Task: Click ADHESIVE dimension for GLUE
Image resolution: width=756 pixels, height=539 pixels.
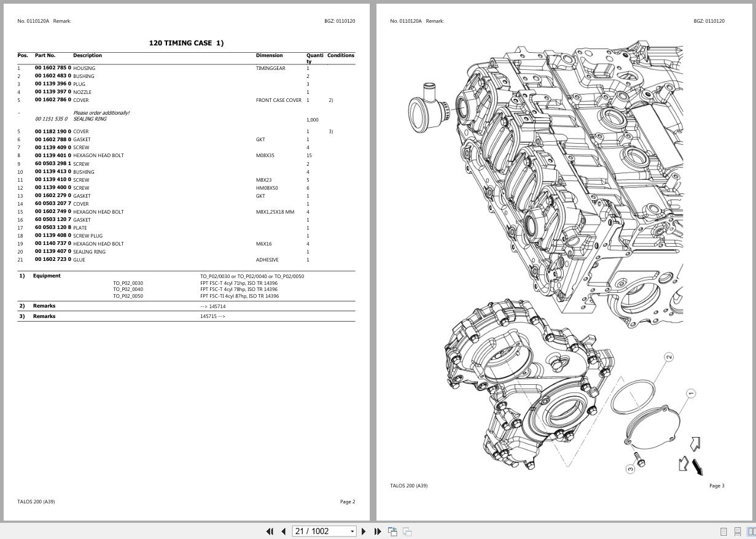Action: 267,260
